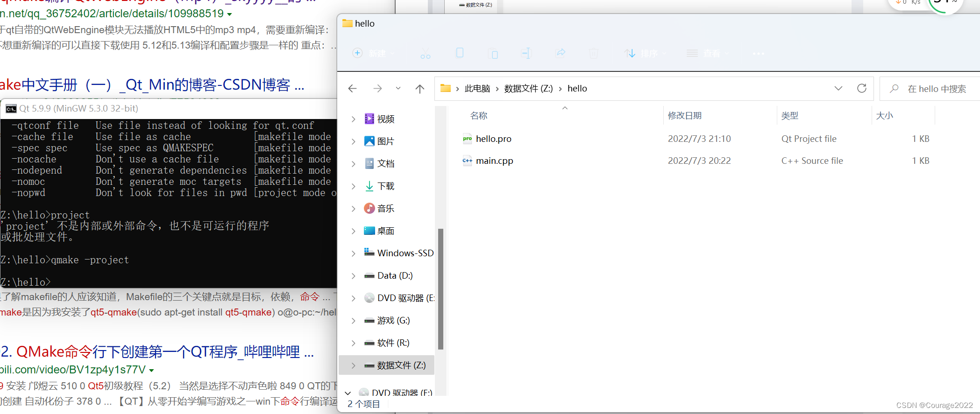Go back with the left arrow button
Screen dimensions: 980x414
pyautogui.click(x=353, y=88)
